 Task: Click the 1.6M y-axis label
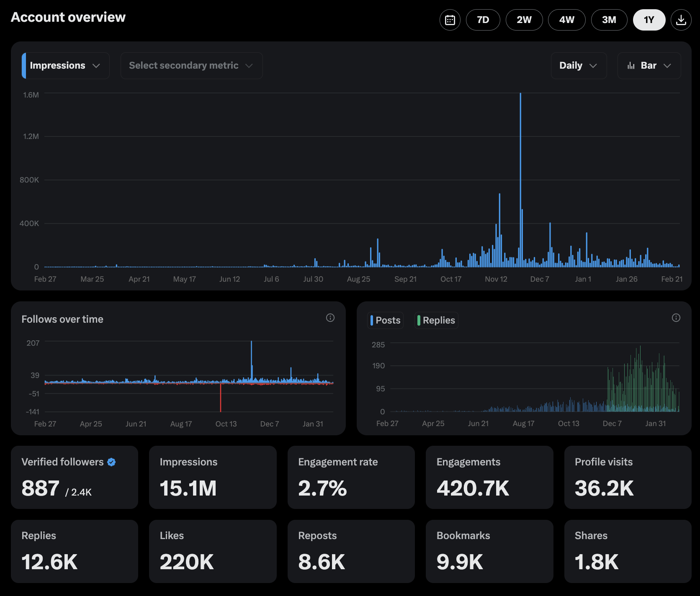tap(31, 95)
